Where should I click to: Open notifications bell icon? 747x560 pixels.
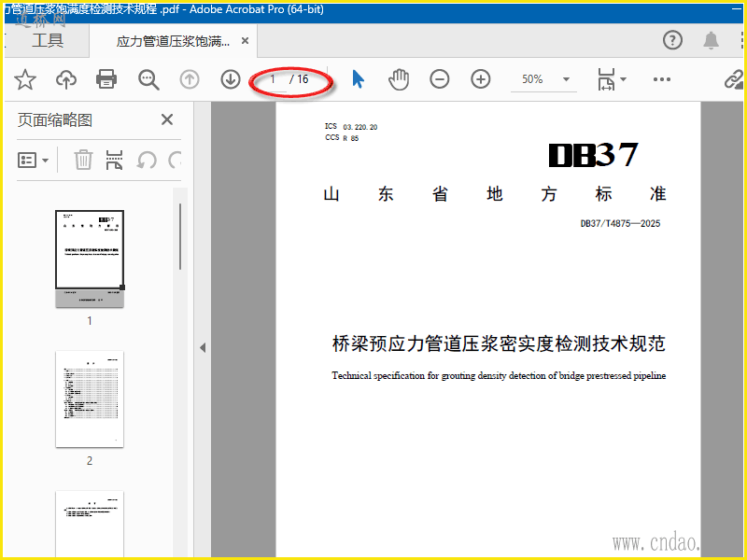(712, 40)
